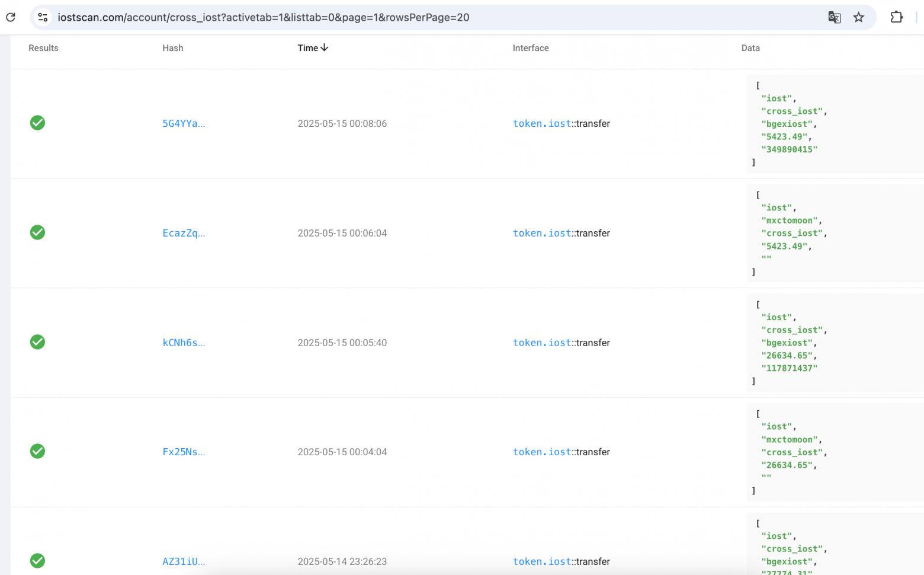The height and width of the screenshot is (575, 924).
Task: Select timestamp 2025-05-15 00:06:04
Action: 342,233
